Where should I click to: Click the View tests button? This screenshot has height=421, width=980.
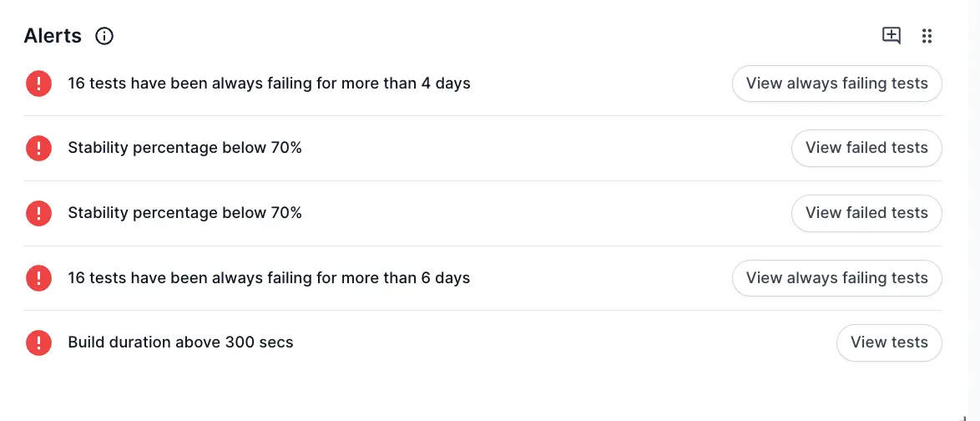click(889, 342)
